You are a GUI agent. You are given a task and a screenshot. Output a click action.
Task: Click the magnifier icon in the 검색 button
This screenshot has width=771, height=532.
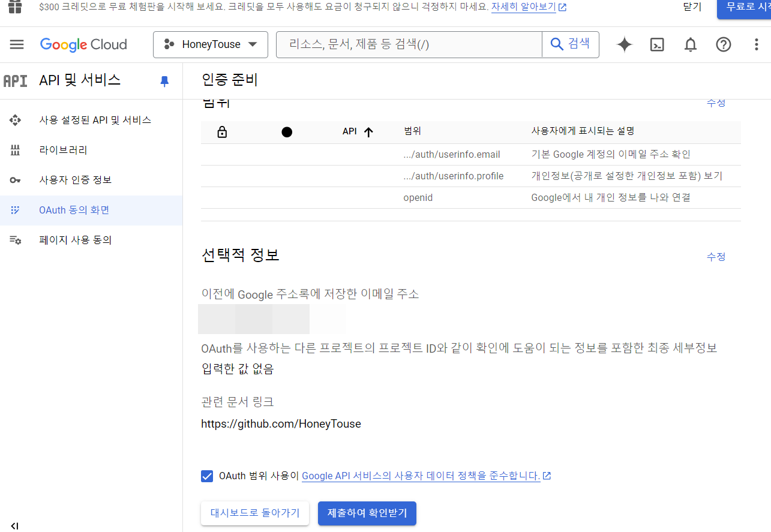pos(557,44)
